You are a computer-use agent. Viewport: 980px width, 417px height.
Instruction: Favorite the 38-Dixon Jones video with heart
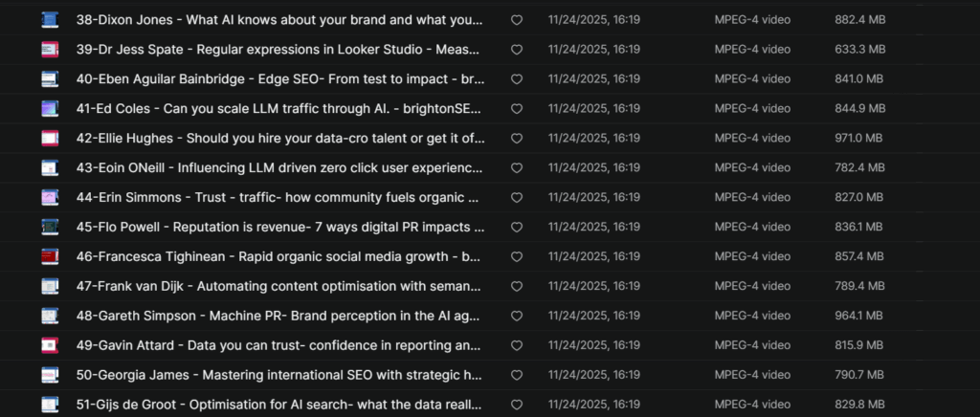coord(517,19)
